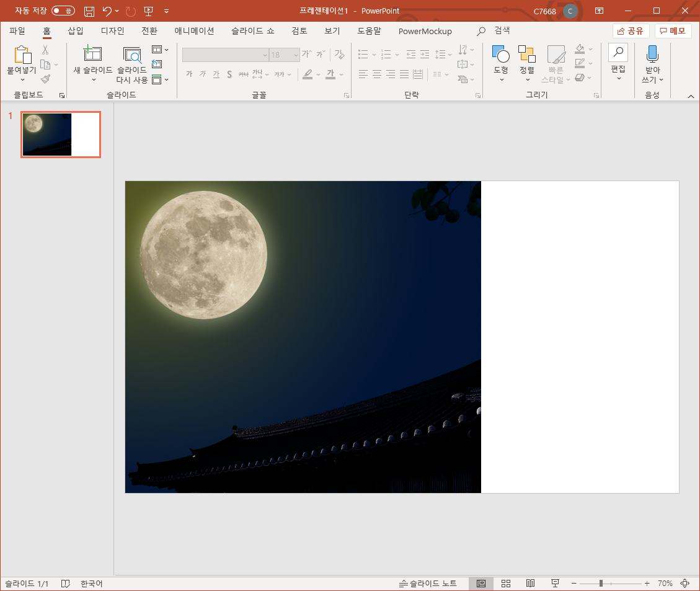700x591 pixels.
Task: Switch to the 슬라이드 쇼 ribbon tab
Action: pos(253,31)
